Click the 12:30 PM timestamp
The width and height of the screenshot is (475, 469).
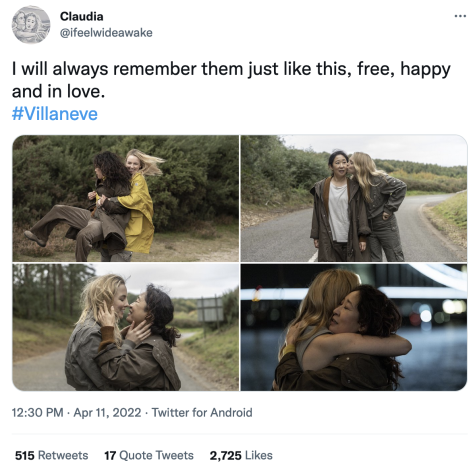click(37, 413)
